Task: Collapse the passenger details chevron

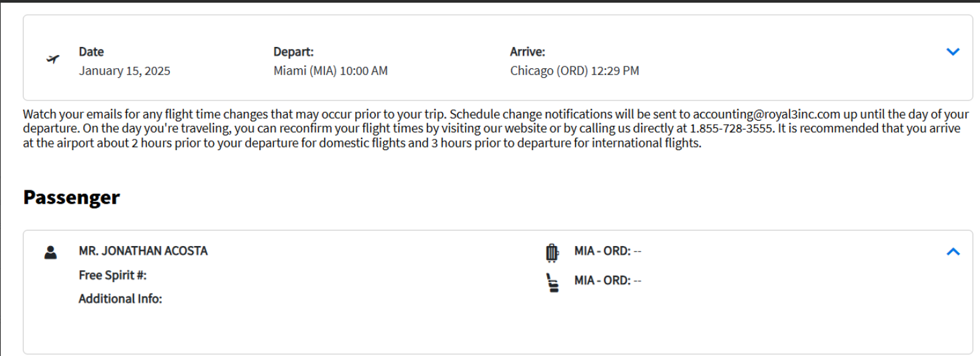Action: [952, 251]
